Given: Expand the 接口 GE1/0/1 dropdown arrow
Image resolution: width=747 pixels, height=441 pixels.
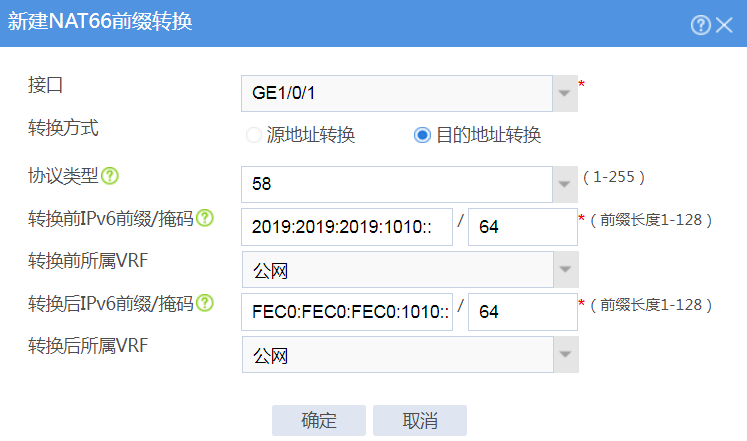Looking at the screenshot, I should 565,93.
